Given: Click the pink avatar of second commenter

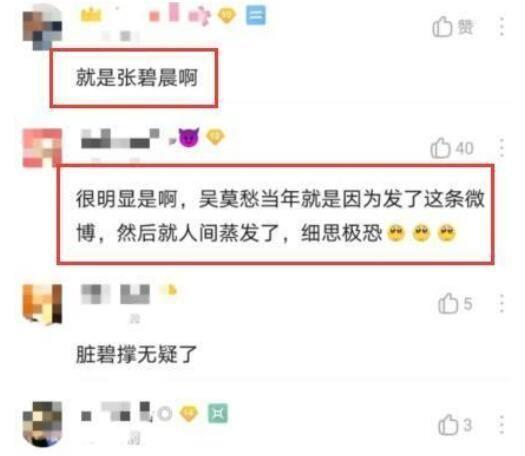Looking at the screenshot, I should tap(42, 148).
